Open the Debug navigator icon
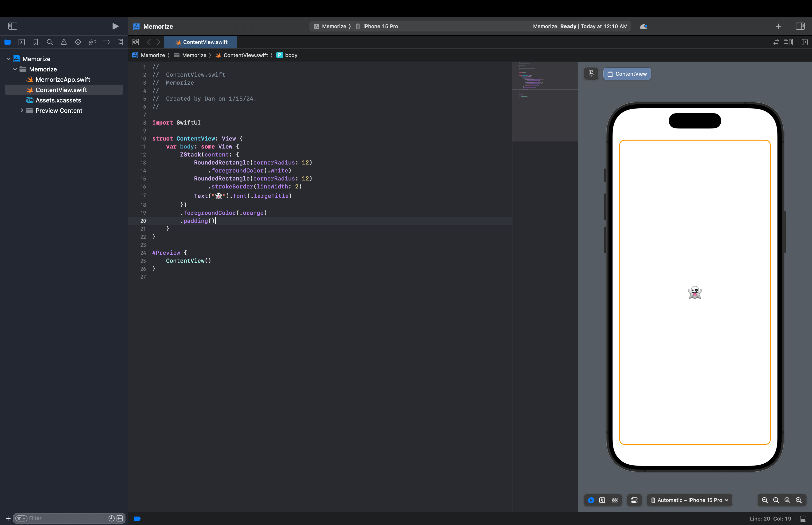 [x=92, y=42]
